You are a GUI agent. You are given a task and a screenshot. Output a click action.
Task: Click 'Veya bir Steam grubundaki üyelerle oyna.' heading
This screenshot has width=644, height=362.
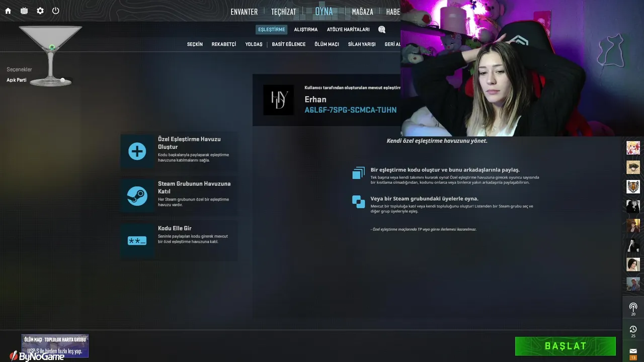click(x=425, y=199)
